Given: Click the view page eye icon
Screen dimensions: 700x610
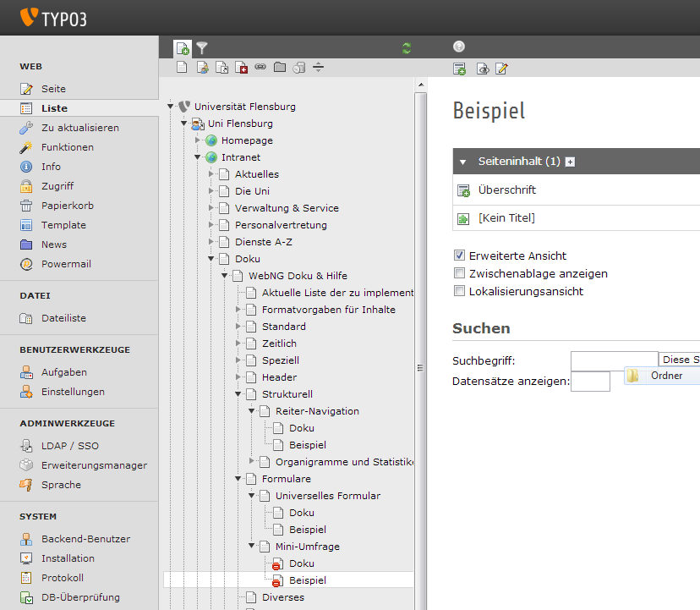Looking at the screenshot, I should (x=482, y=69).
